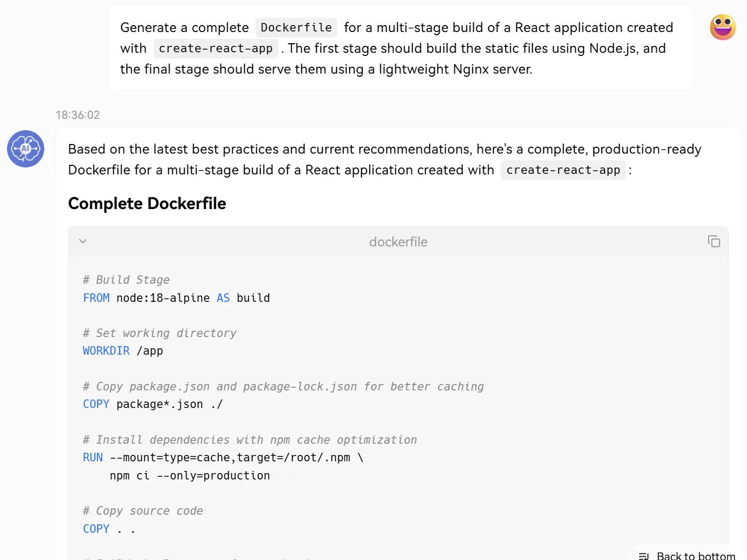Click the FROM node:18-alpine AS build line
The height and width of the screenshot is (560, 747).
(x=176, y=298)
